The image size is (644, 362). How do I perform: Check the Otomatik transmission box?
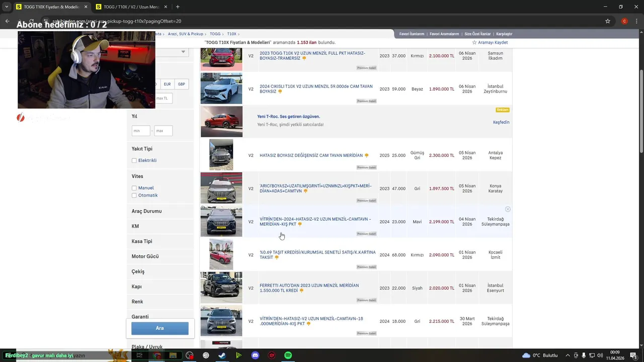click(134, 196)
